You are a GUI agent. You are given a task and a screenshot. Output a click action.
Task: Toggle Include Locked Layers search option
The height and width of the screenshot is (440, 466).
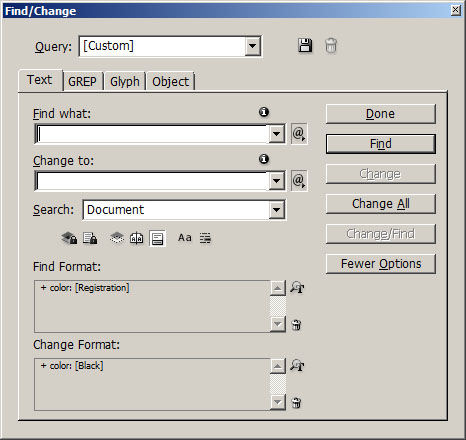[69, 238]
